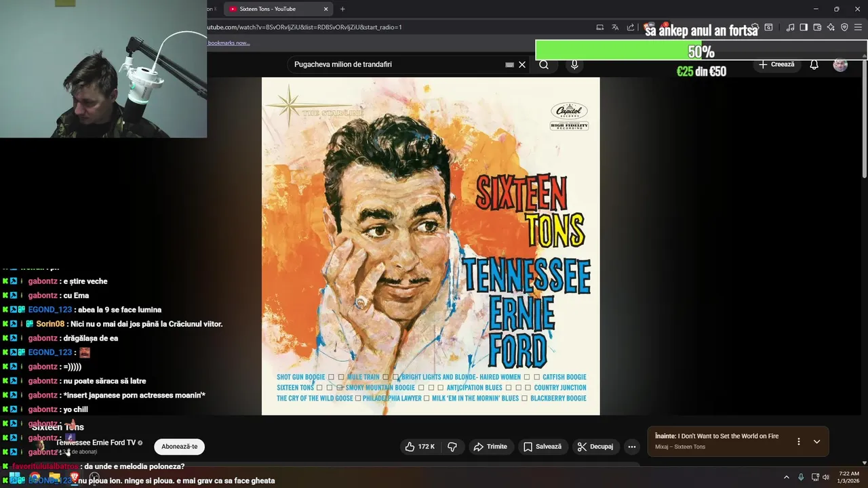Click chat message 'e știre veche'
The height and width of the screenshot is (488, 868).
85,281
